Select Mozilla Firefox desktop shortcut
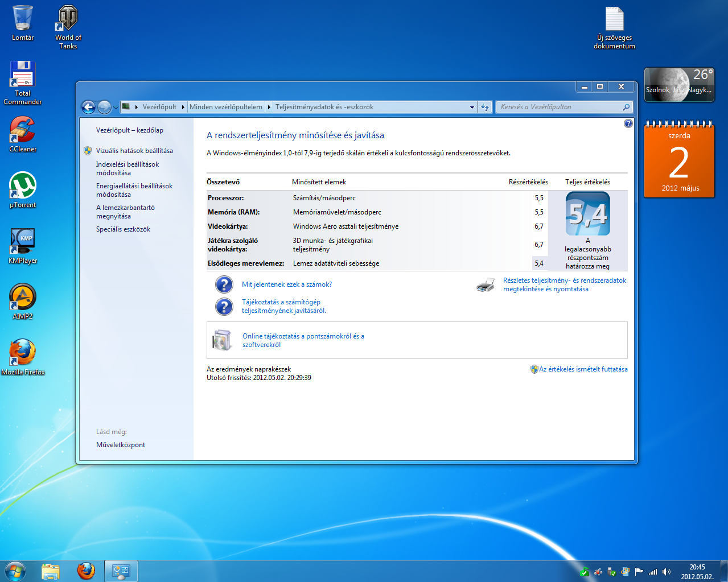Image resolution: width=728 pixels, height=582 pixels. 23,357
